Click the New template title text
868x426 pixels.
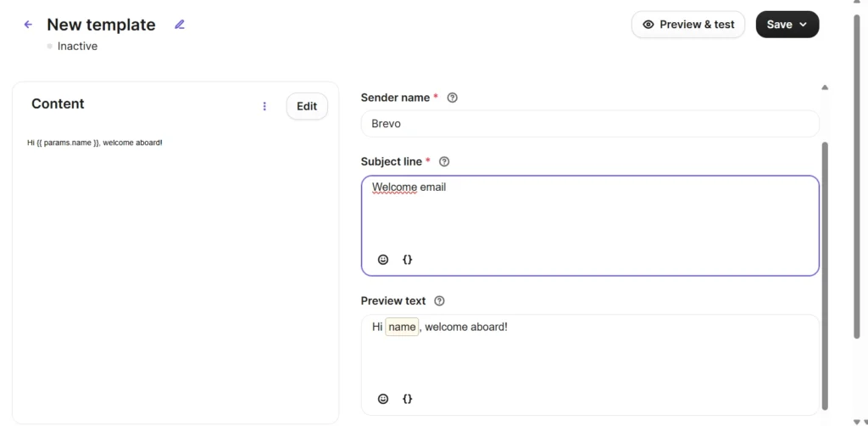click(x=102, y=25)
